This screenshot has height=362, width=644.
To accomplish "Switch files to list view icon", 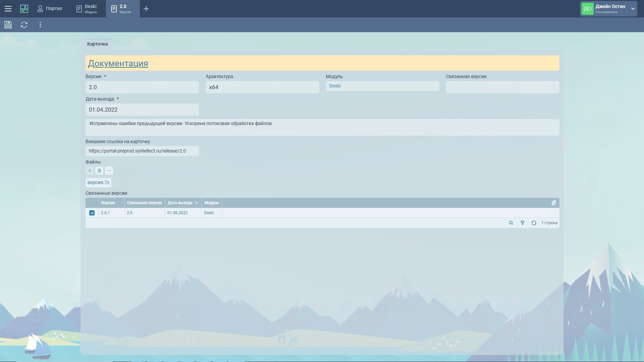I will pyautogui.click(x=99, y=171).
